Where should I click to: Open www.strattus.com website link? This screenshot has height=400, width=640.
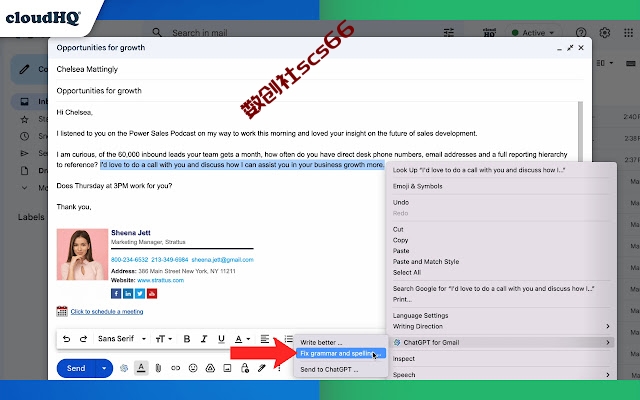[x=160, y=280]
